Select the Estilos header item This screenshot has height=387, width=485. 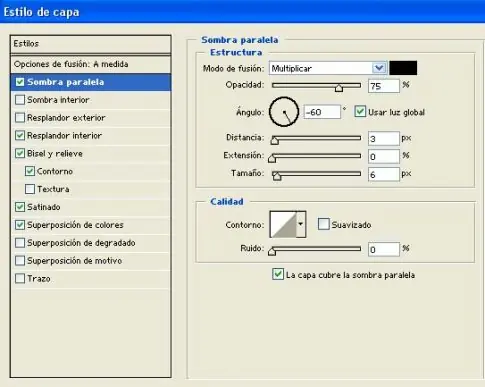[91, 44]
